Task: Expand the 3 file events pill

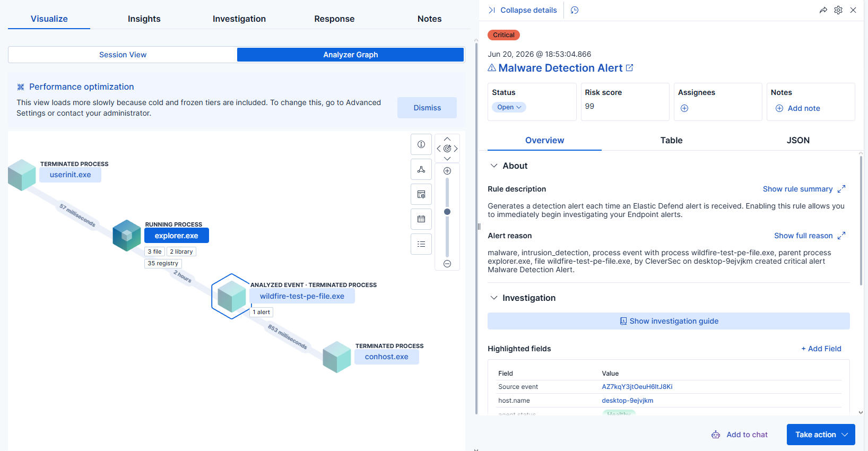Action: click(155, 251)
